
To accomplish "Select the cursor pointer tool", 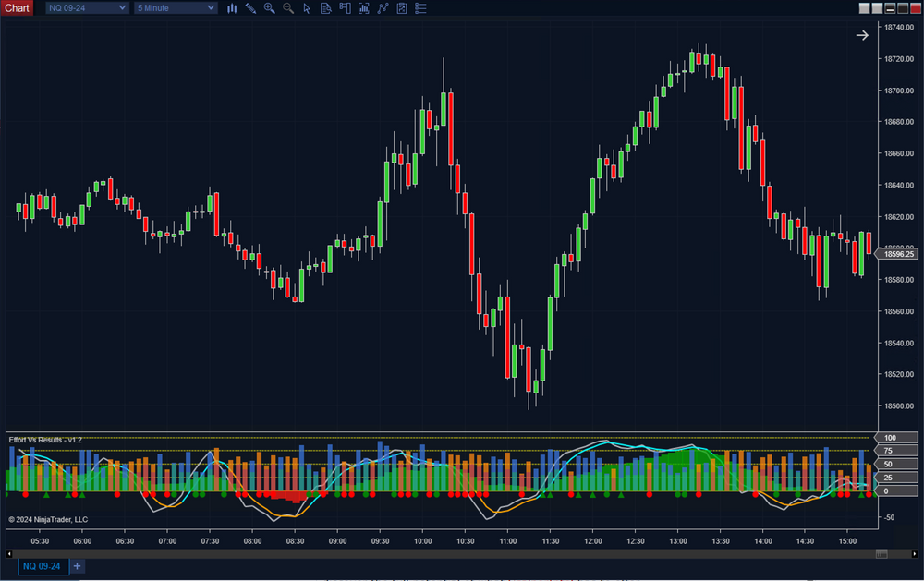I will coord(307,8).
